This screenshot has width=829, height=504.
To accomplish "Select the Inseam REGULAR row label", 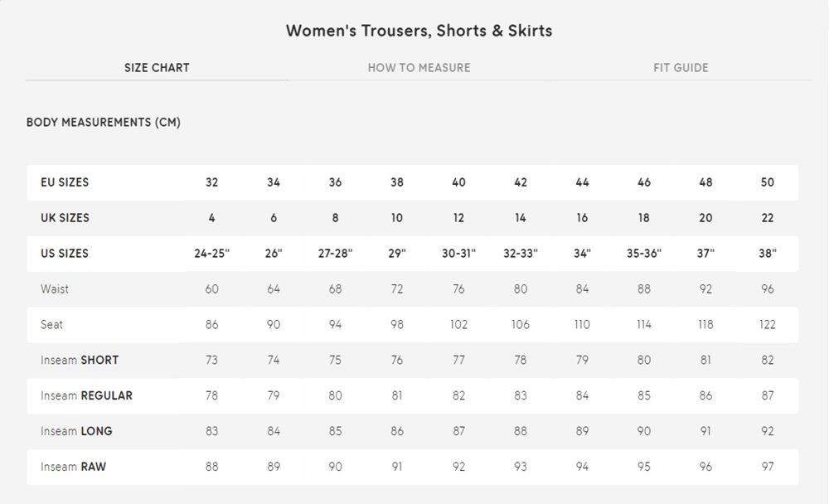I will point(86,396).
